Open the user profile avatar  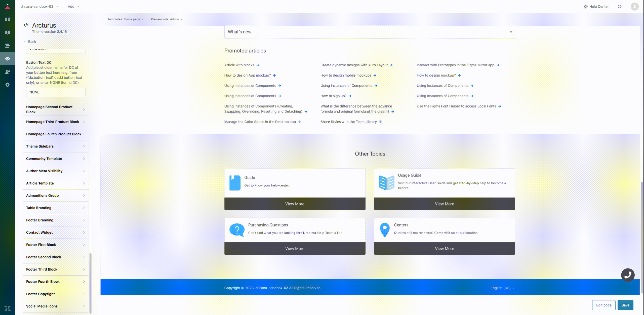(x=635, y=7)
